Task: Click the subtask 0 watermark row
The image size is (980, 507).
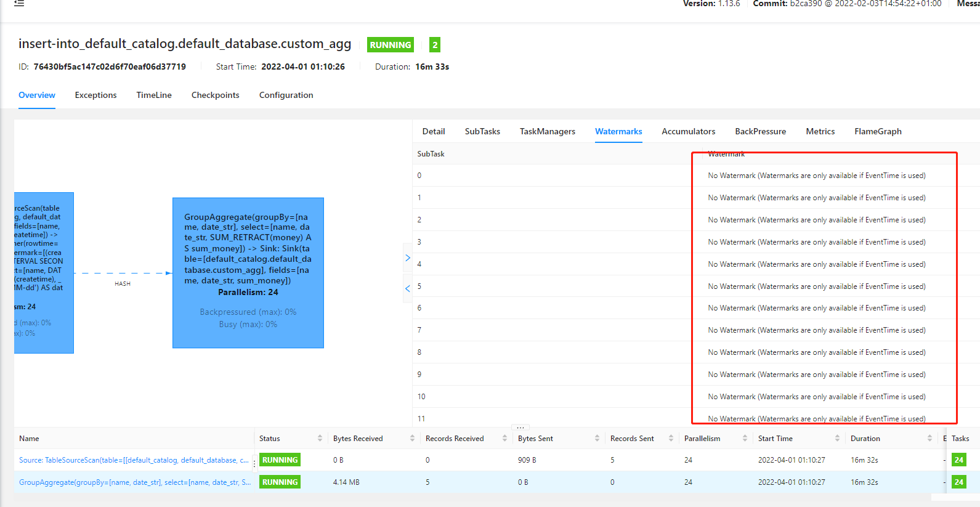Action: coord(696,176)
